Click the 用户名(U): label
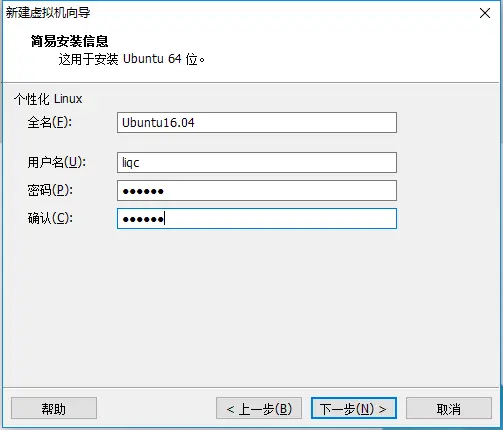Screen dimensions: 503x430 57,162
